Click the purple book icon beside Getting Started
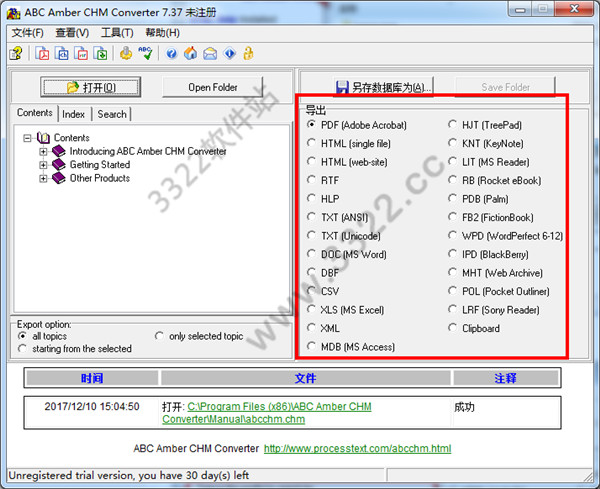 [x=59, y=165]
